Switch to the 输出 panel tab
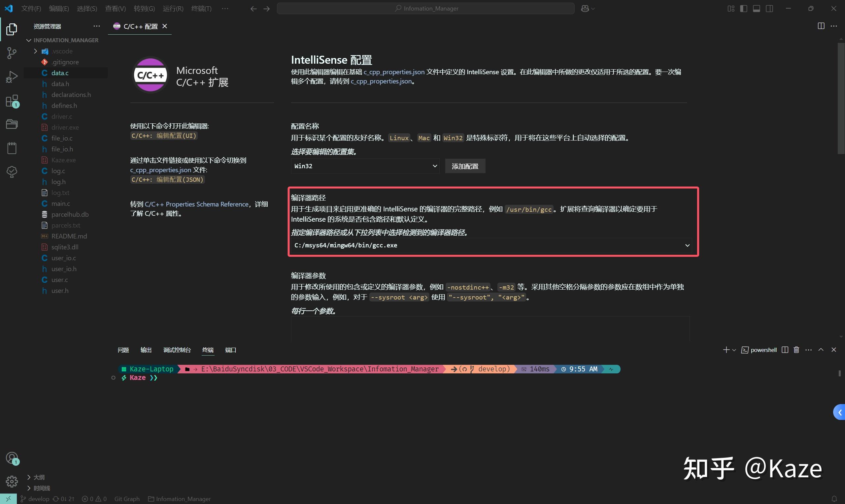The width and height of the screenshot is (845, 504). [x=146, y=350]
